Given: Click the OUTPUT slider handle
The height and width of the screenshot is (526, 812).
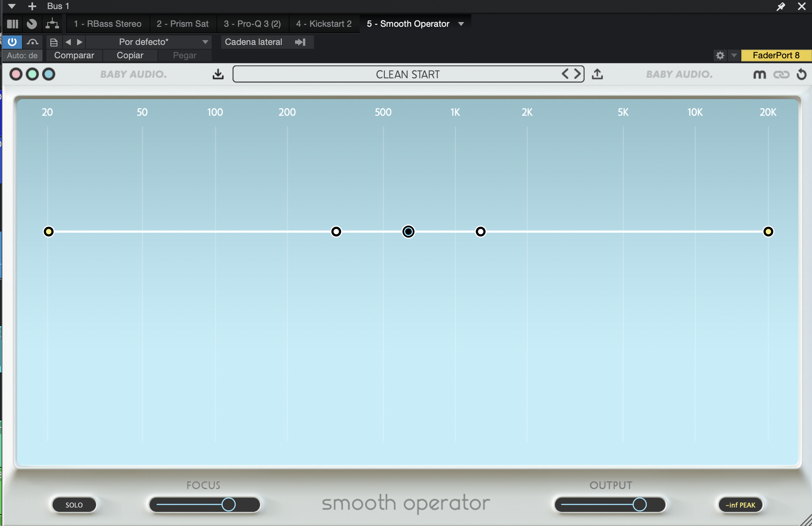Looking at the screenshot, I should (640, 504).
